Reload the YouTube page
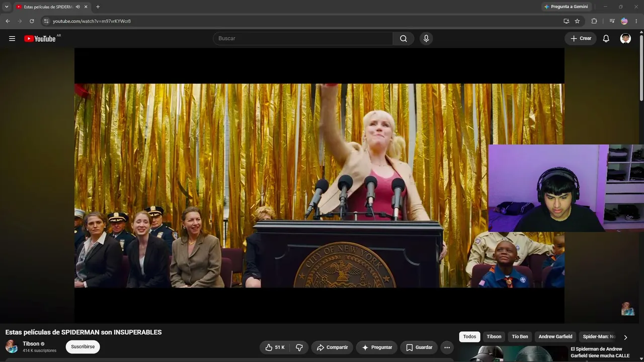 pos(32,21)
